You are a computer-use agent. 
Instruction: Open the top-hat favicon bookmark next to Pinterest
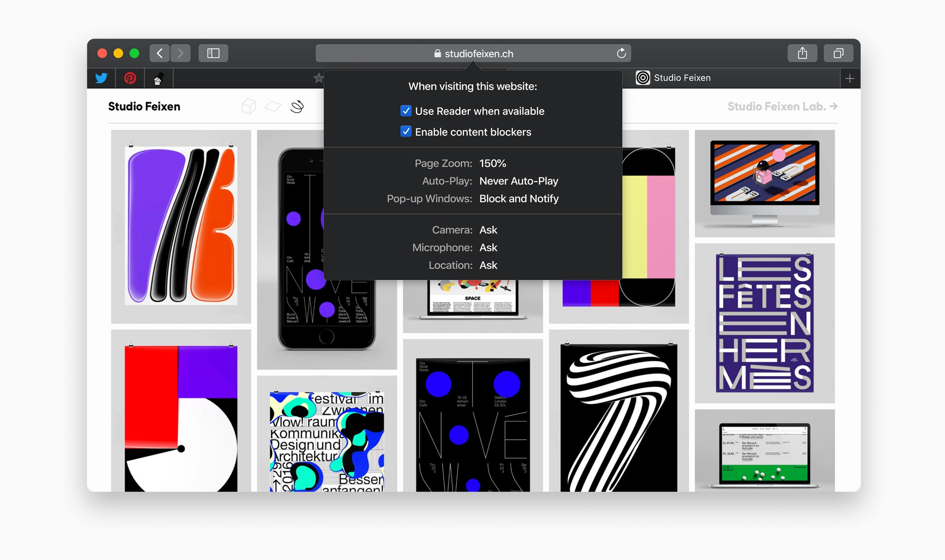click(x=158, y=78)
